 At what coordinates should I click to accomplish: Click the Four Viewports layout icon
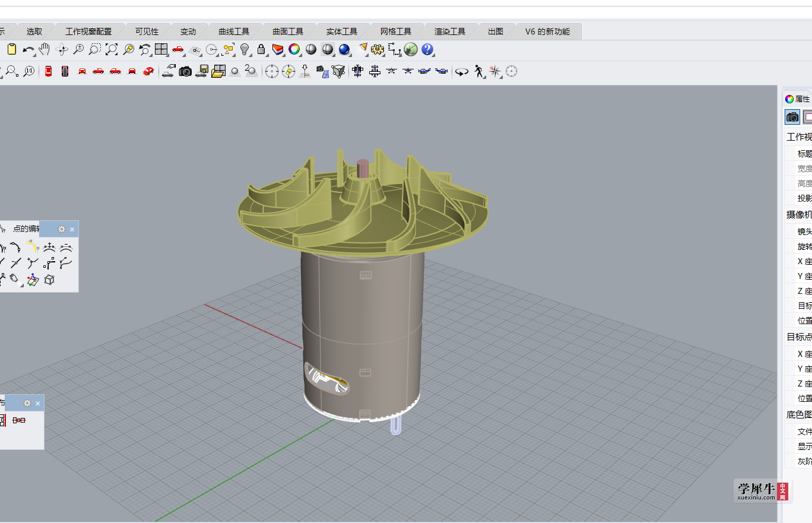[x=161, y=49]
